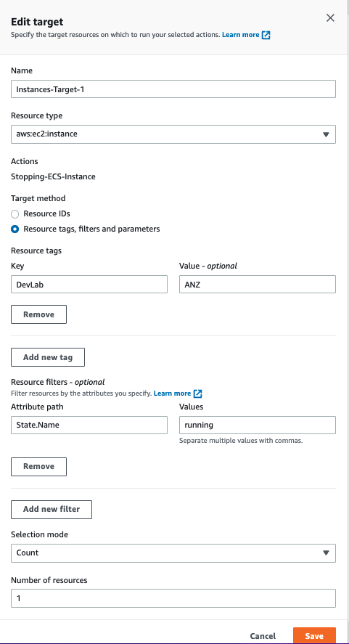Click the State.Name attribute path field
Image resolution: width=349 pixels, height=644 pixels.
tap(89, 425)
